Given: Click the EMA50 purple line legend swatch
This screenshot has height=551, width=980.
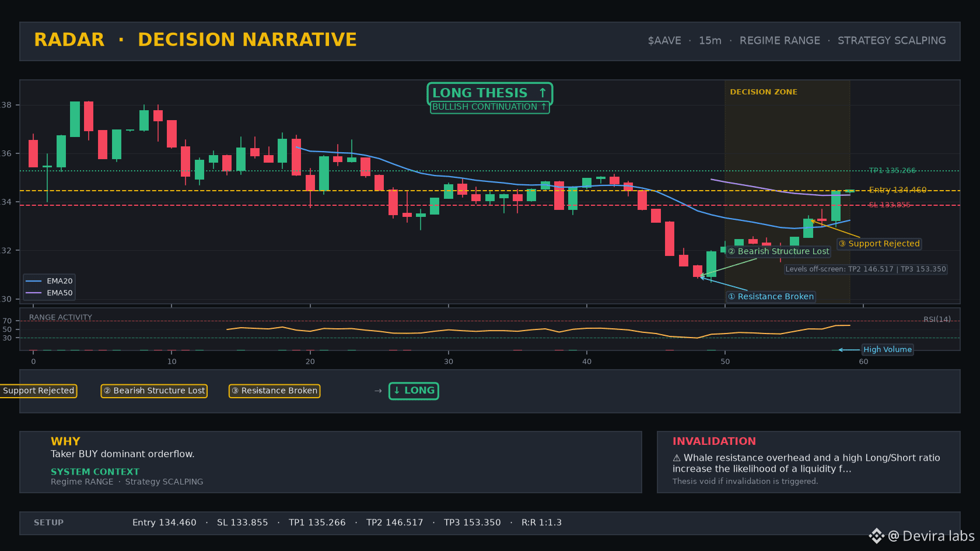Looking at the screenshot, I should coord(33,293).
